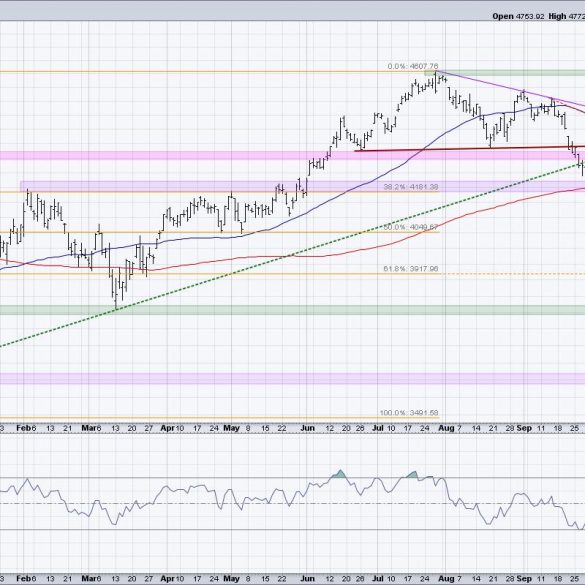
Task: Select the 61.8%: 3917.98 retracement label
Action: tap(411, 269)
